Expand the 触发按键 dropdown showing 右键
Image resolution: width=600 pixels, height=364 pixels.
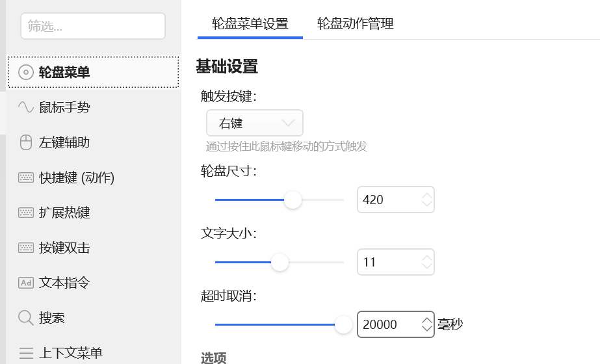255,123
